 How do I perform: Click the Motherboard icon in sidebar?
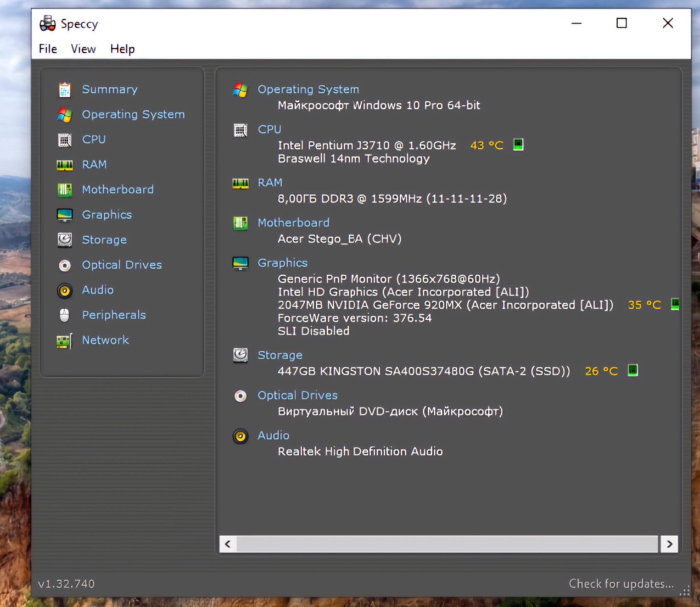pyautogui.click(x=65, y=190)
